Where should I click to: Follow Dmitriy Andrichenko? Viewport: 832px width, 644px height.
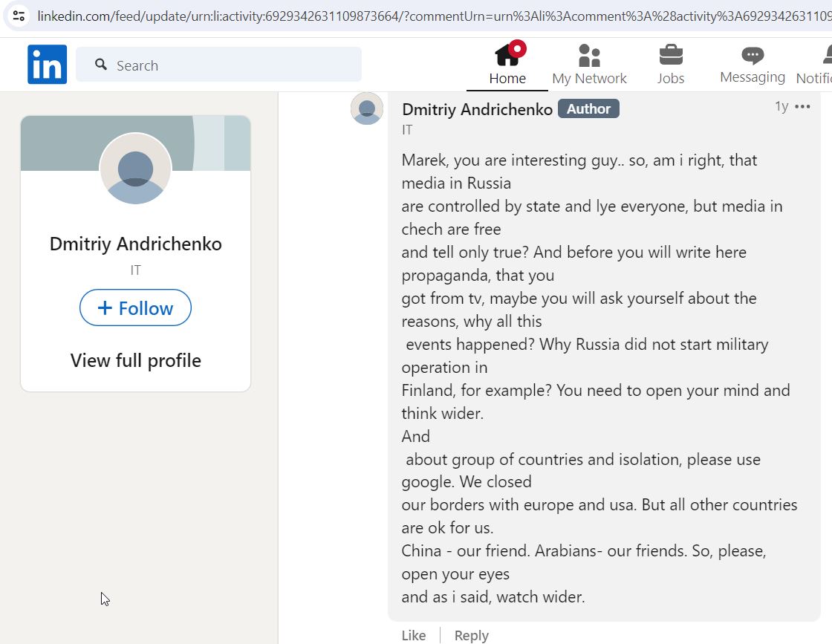135,308
